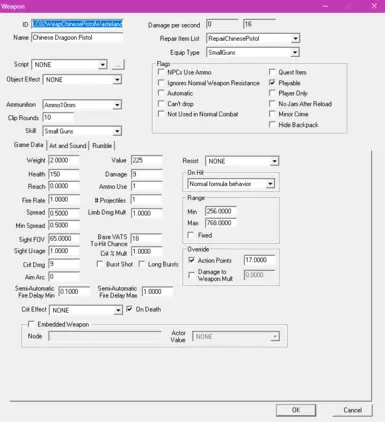This screenshot has height=422, width=385.
Task: Open the Skill dropdown
Action: pos(117,131)
